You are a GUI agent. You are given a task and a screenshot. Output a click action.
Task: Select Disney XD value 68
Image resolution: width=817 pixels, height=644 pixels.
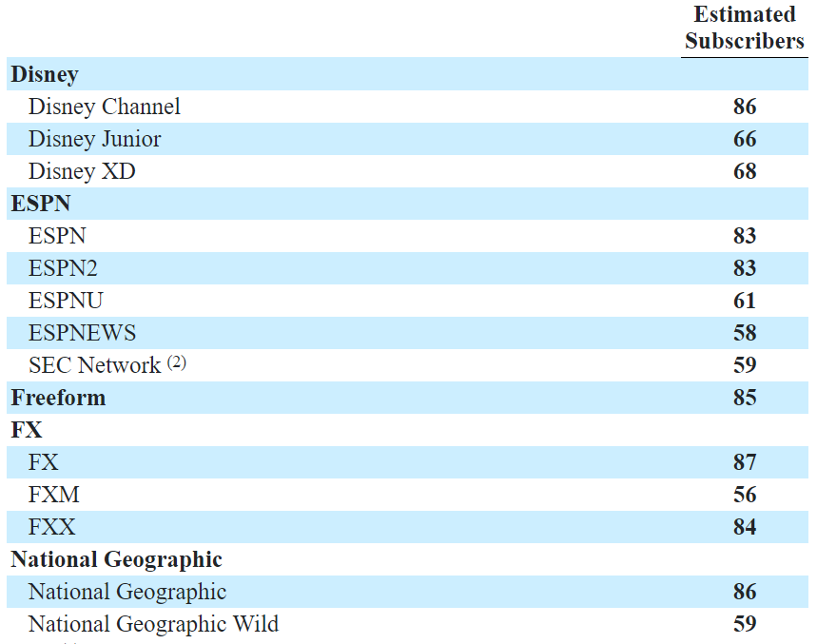coord(745,171)
